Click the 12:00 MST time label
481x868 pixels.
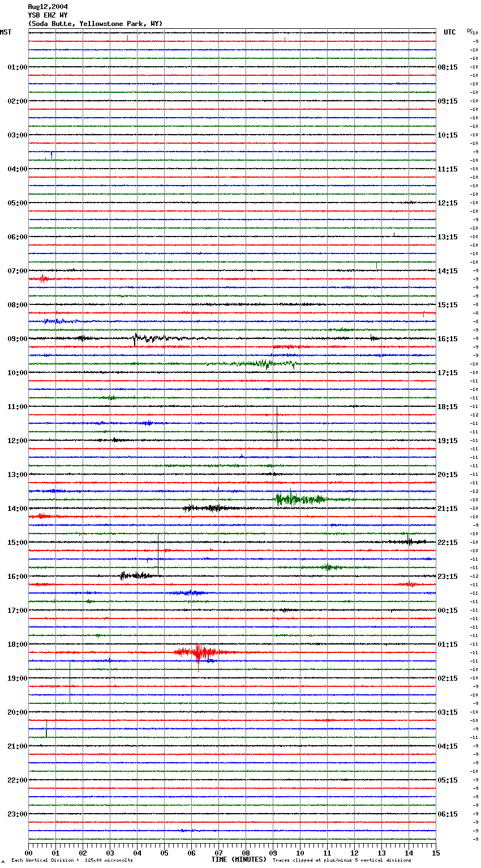(17, 441)
